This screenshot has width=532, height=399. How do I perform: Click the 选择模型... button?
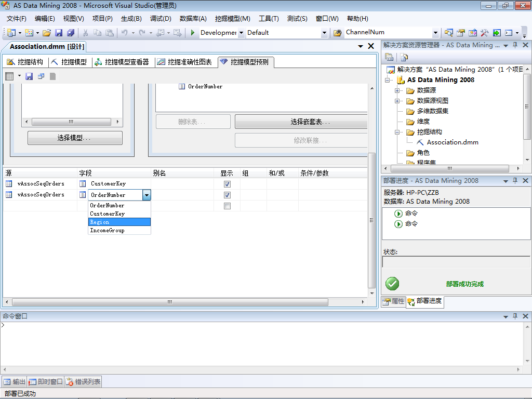[x=75, y=138]
